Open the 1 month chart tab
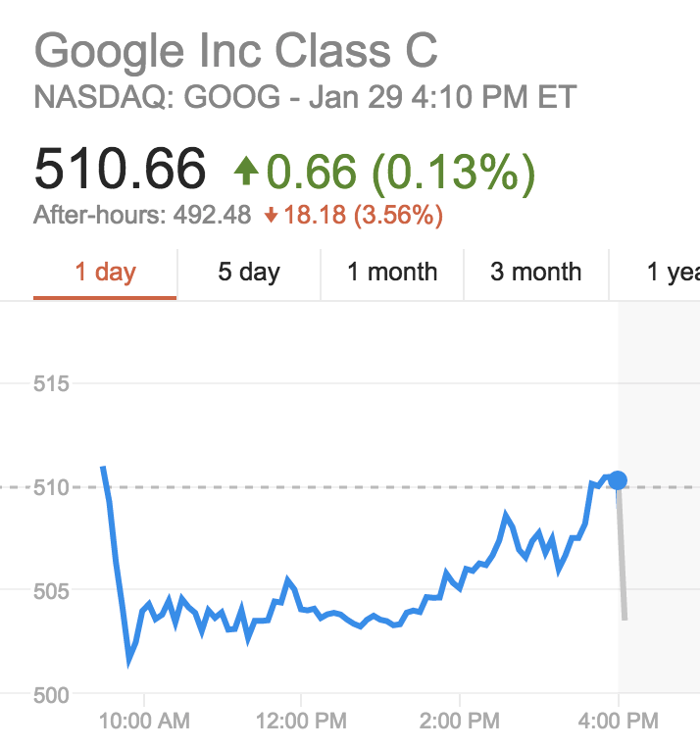 pos(392,272)
